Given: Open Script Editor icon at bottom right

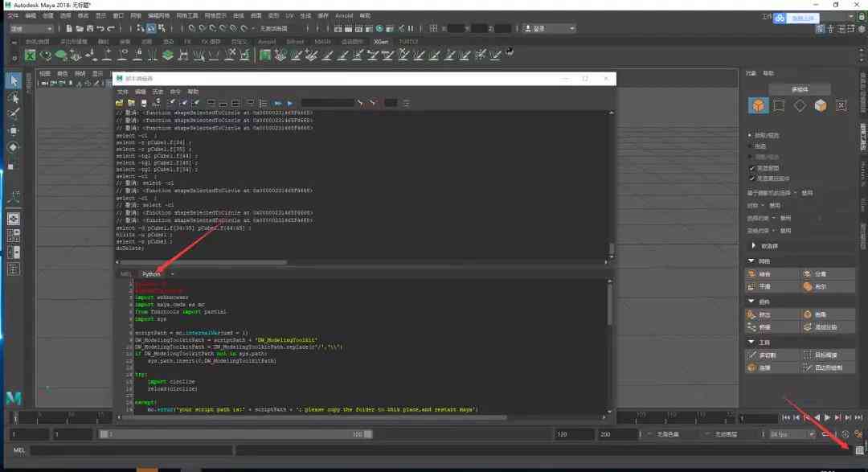Looking at the screenshot, I should point(858,450).
